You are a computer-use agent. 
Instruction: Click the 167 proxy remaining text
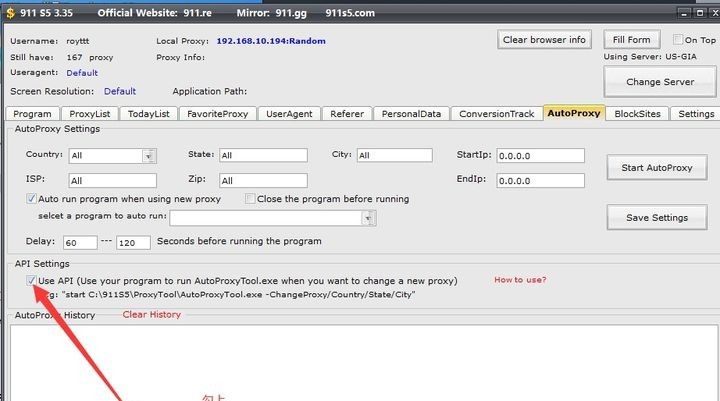pyautogui.click(x=90, y=57)
